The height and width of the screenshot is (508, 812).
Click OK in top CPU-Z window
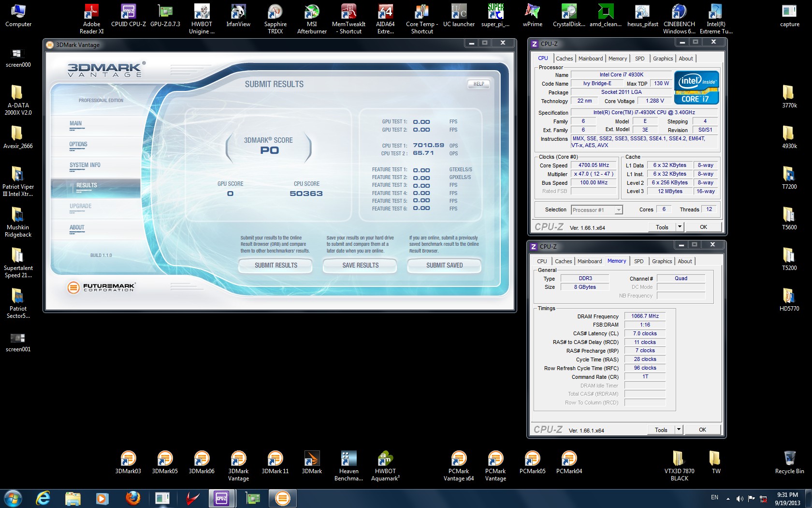pos(703,226)
